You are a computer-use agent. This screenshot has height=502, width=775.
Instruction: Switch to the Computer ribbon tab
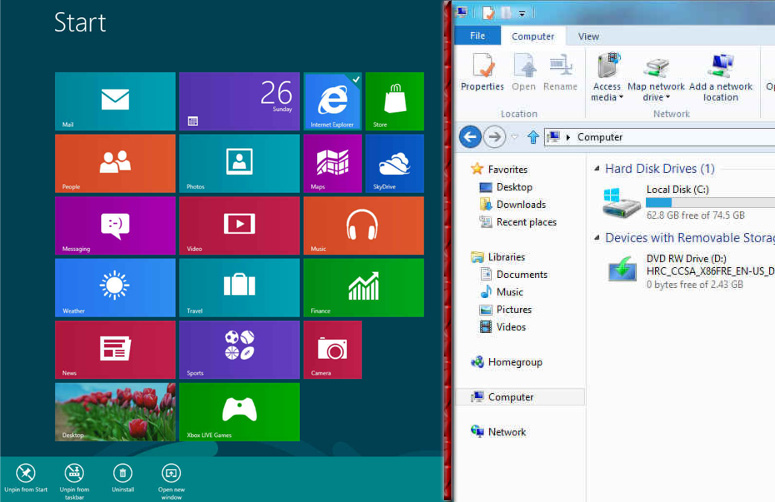tap(533, 36)
